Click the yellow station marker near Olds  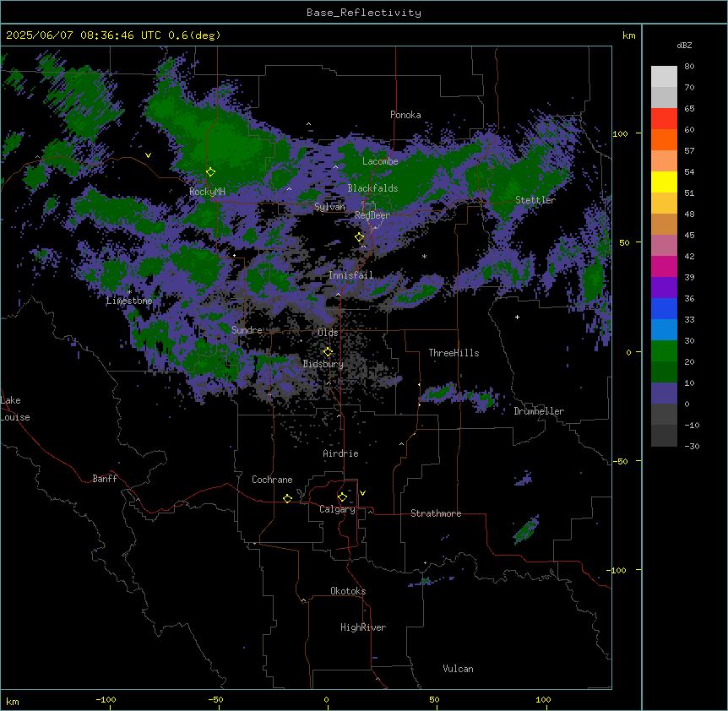tap(328, 352)
